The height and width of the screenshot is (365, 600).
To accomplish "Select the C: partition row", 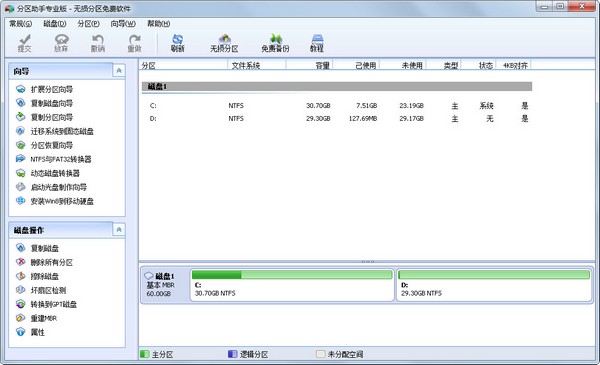I will tap(337, 106).
